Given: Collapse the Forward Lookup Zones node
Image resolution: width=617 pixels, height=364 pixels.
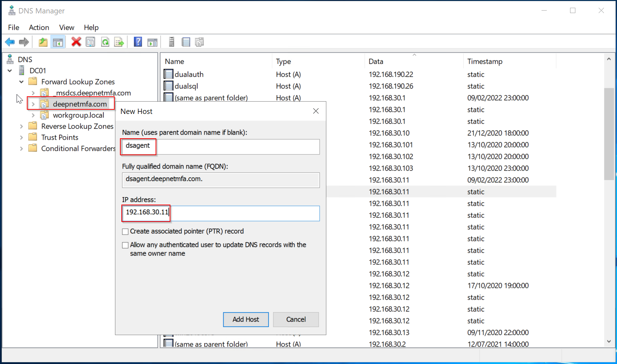Looking at the screenshot, I should [22, 82].
